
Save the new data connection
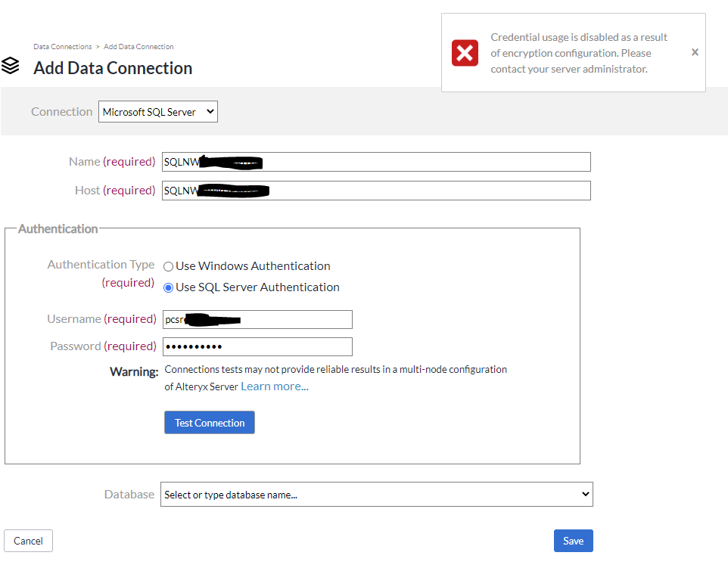[x=573, y=540]
